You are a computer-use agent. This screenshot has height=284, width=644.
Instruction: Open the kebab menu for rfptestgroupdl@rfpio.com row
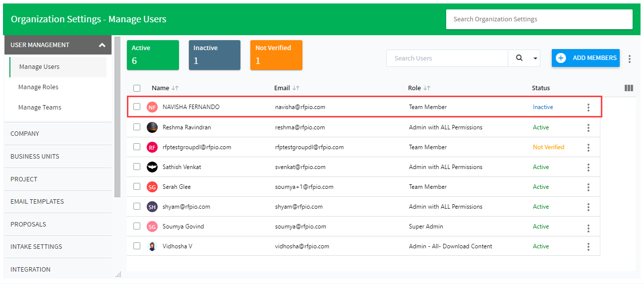(588, 148)
